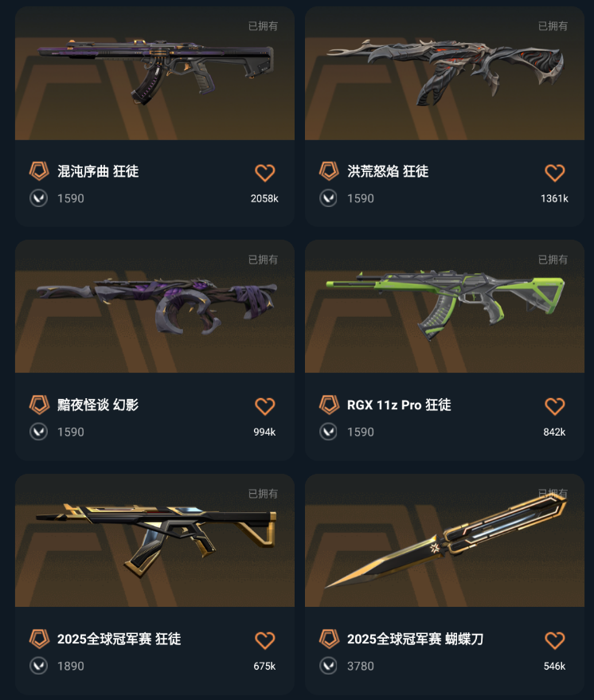Screen dimensions: 594x700
Task: Tap the heart for RGX 11z Pro 狂徒
Action: click(x=555, y=406)
